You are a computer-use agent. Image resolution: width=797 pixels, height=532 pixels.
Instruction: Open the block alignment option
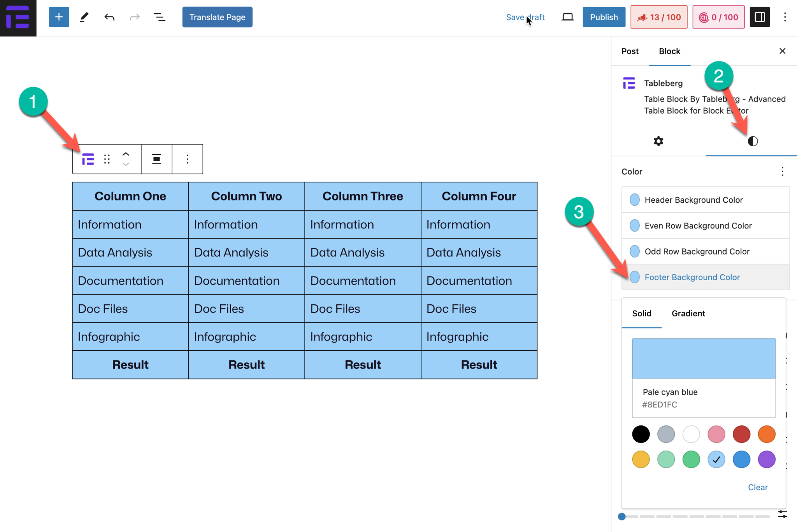click(156, 159)
